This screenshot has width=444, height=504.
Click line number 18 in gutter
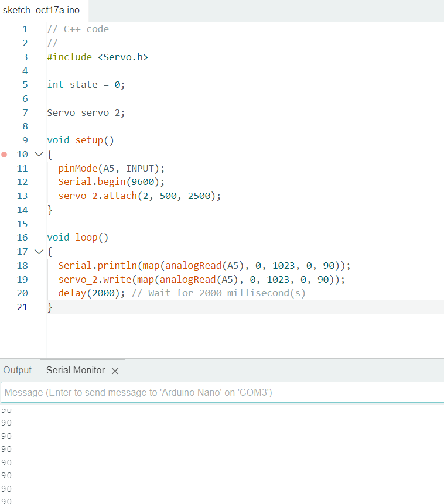pyautogui.click(x=22, y=266)
